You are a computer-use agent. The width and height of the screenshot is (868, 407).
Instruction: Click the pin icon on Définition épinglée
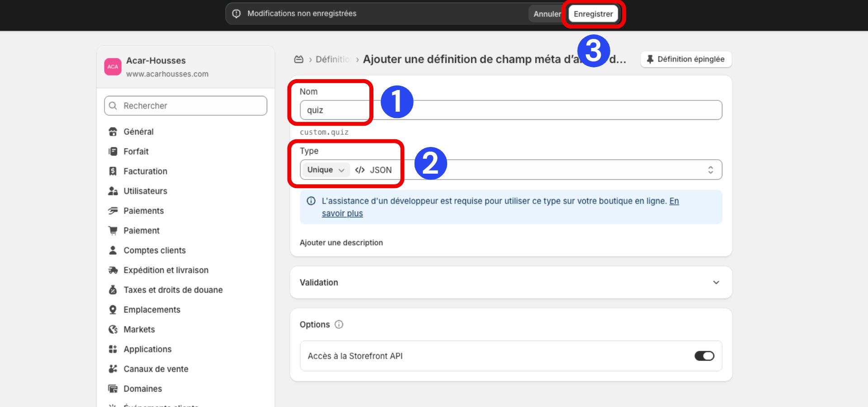pos(650,59)
